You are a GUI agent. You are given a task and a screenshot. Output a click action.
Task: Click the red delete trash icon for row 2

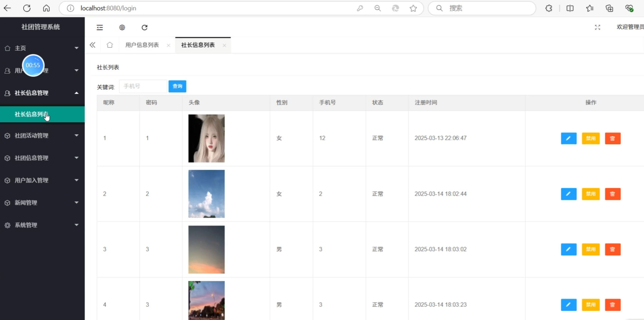[612, 194]
